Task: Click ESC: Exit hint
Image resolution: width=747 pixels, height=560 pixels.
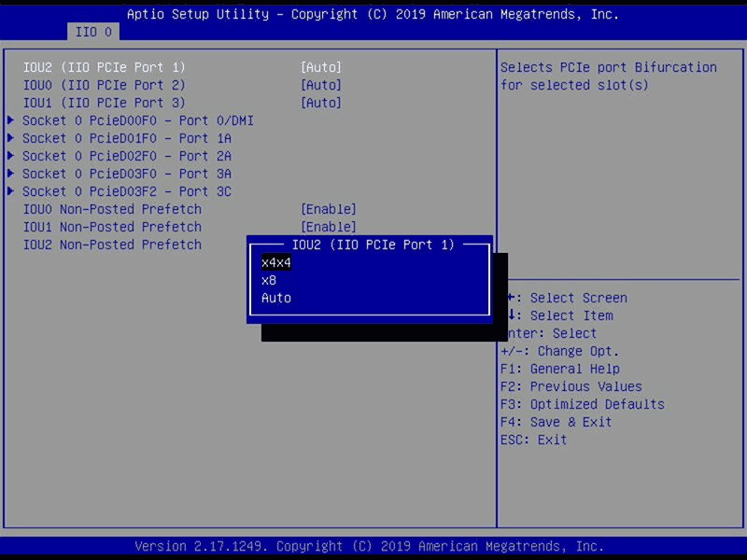Action: coord(533,440)
